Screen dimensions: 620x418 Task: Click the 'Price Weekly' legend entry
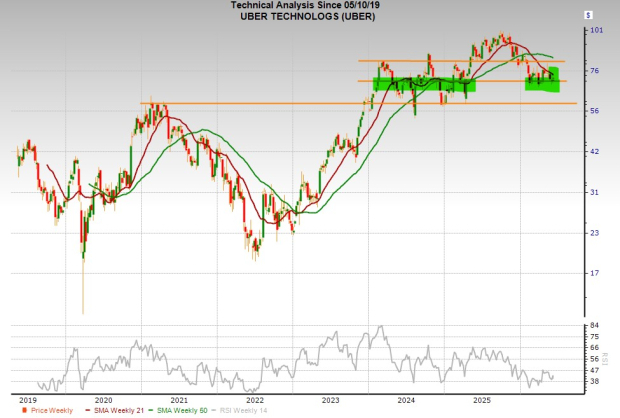[48, 410]
